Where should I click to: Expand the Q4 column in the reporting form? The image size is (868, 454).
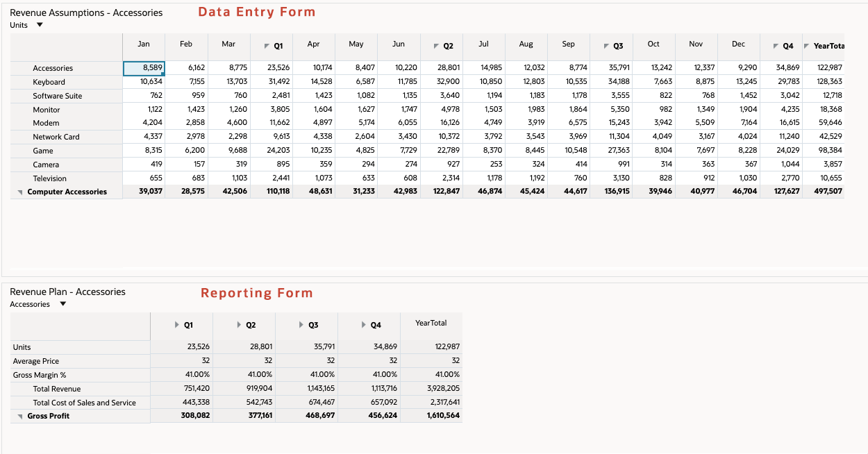click(x=365, y=325)
